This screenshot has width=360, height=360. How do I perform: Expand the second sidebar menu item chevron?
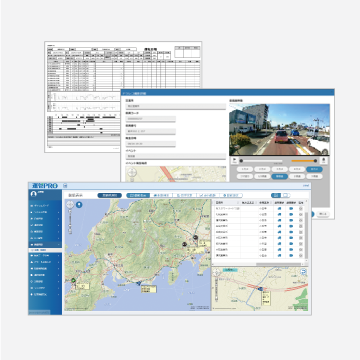click(59, 212)
